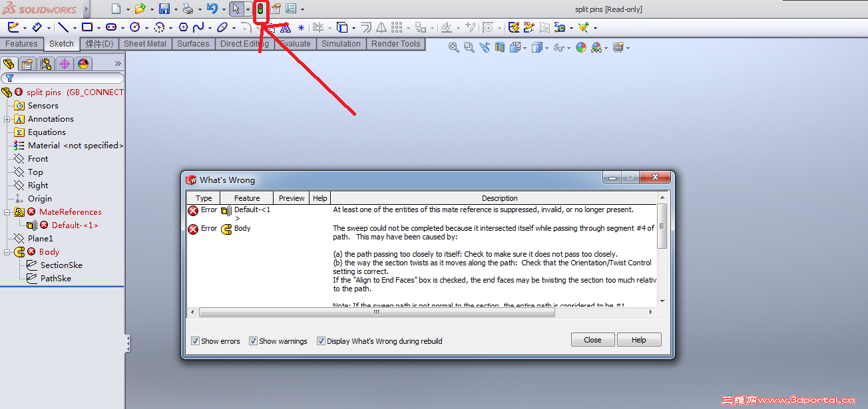Open the Hide/Show Items glasses dropdown

click(569, 48)
